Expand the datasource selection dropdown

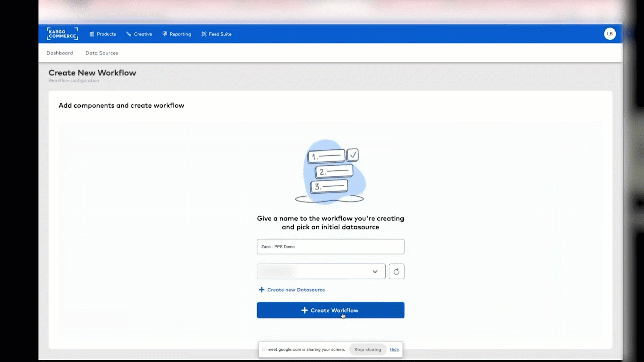[320, 271]
